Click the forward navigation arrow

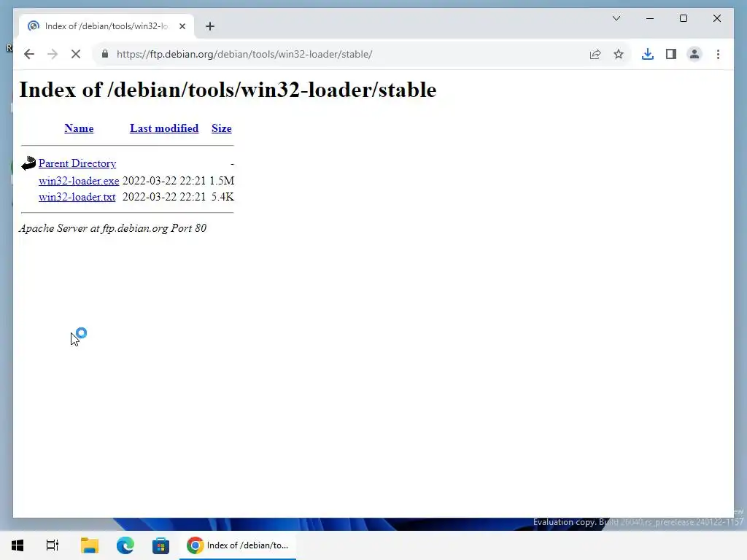click(x=53, y=54)
